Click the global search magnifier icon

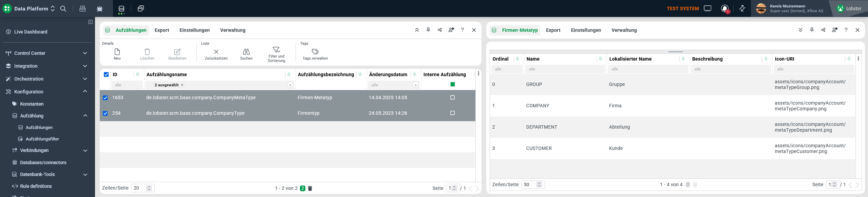63,8
